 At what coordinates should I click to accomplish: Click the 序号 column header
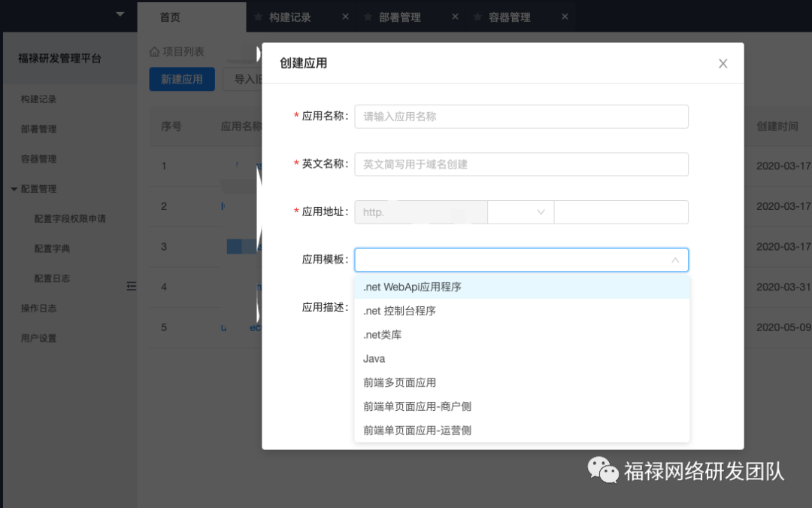171,126
